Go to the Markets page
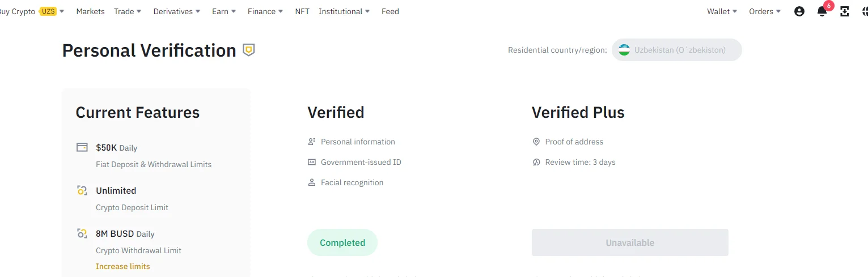 point(91,11)
